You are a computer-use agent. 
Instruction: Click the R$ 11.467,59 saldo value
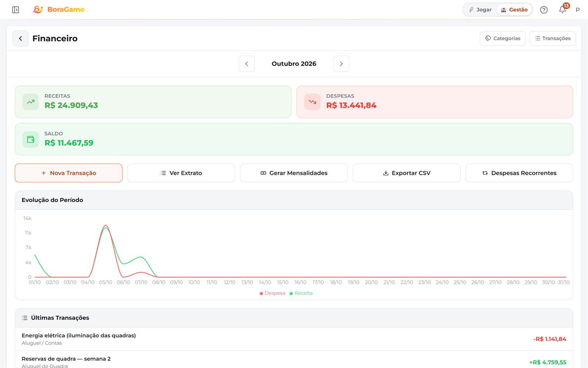point(69,143)
